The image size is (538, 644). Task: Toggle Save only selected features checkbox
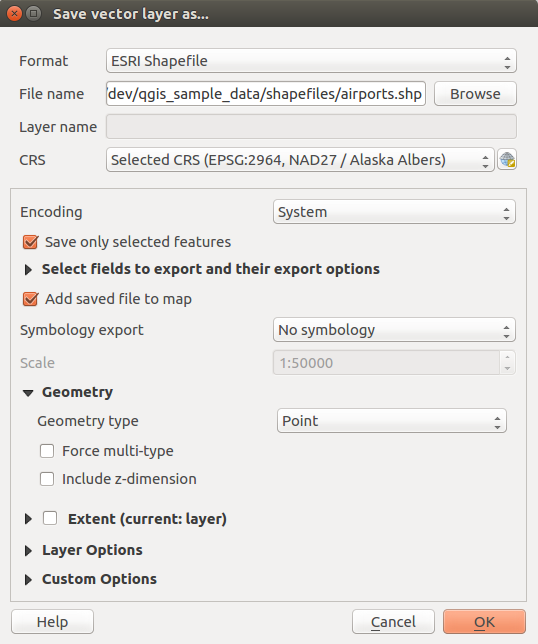[x=31, y=242]
